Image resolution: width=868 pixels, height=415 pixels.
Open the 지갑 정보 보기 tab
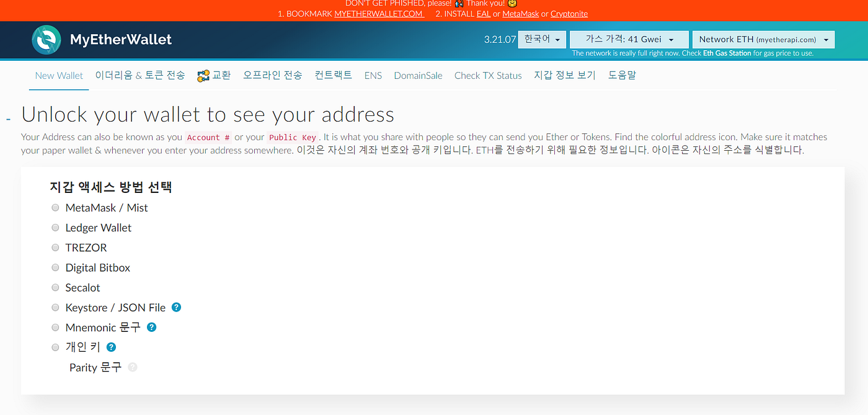coord(565,76)
